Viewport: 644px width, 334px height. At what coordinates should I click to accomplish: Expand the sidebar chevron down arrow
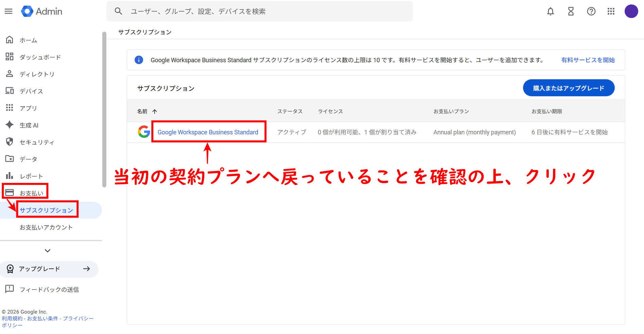point(48,251)
